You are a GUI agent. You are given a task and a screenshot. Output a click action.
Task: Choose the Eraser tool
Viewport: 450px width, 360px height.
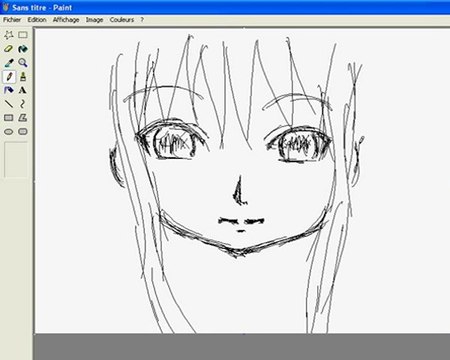click(x=9, y=49)
